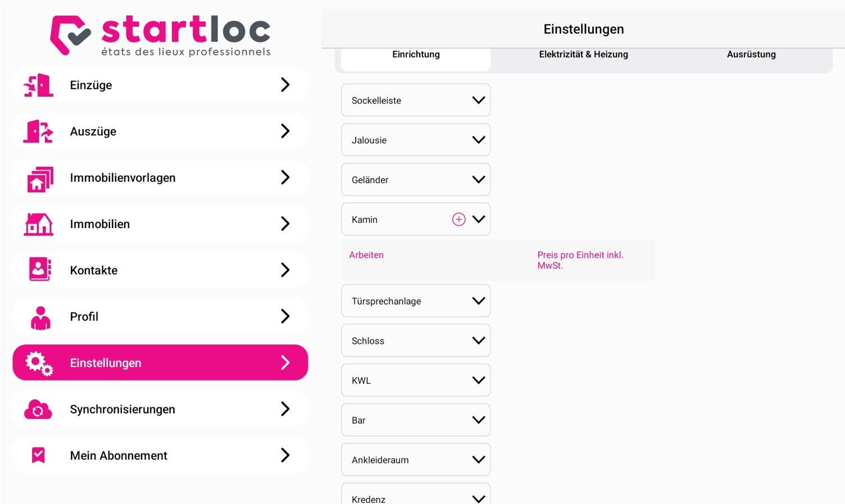Collapse the Kamin section chevron
The width and height of the screenshot is (845, 504).
click(478, 219)
